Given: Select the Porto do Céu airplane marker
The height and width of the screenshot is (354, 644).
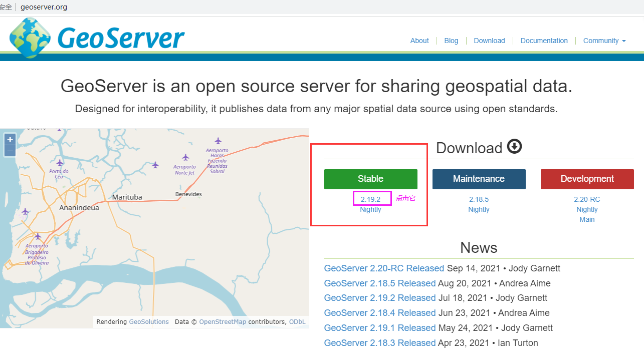Looking at the screenshot, I should (x=60, y=162).
